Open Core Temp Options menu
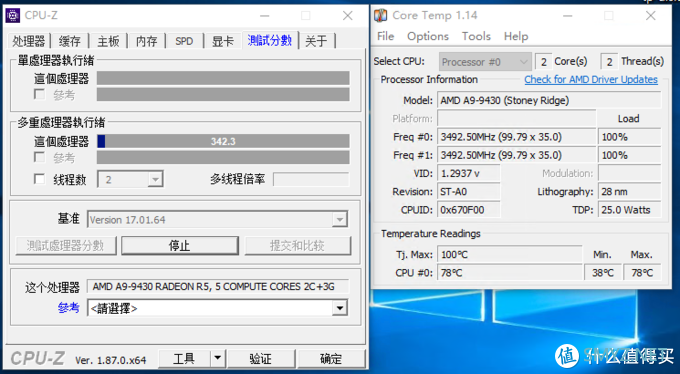Image resolution: width=680 pixels, height=374 pixels. click(x=428, y=36)
